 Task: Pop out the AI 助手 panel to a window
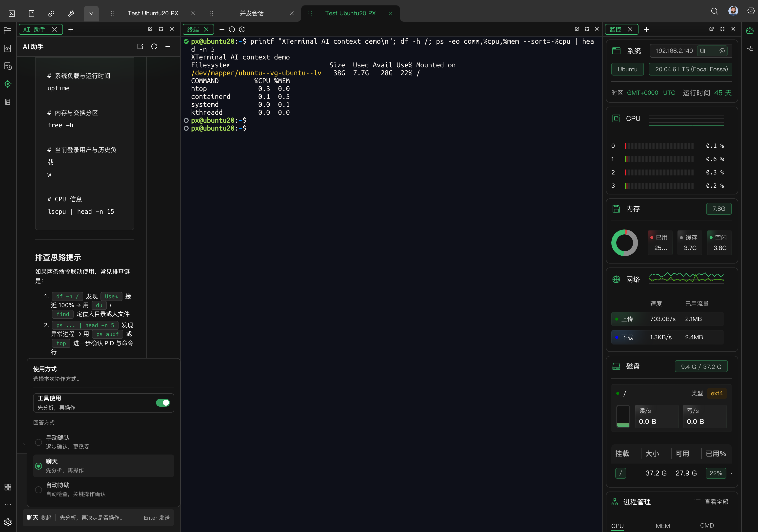pos(150,29)
